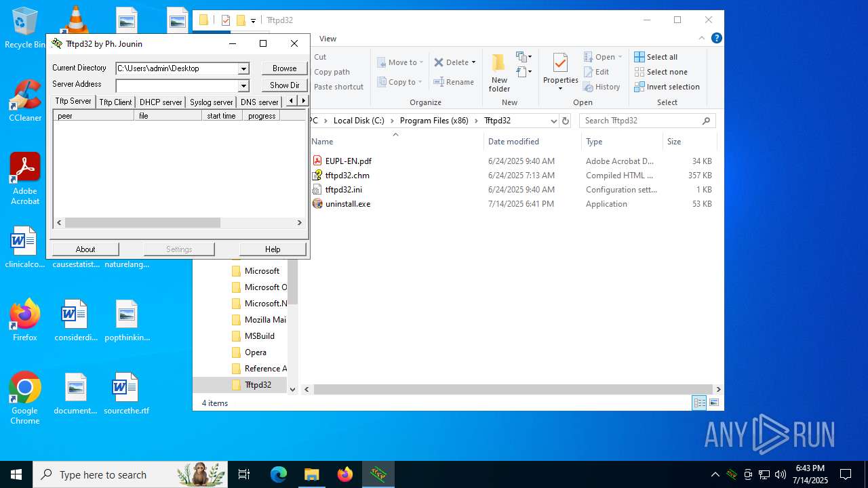
Task: Launch CCleaner from the desktop
Action: (25, 100)
